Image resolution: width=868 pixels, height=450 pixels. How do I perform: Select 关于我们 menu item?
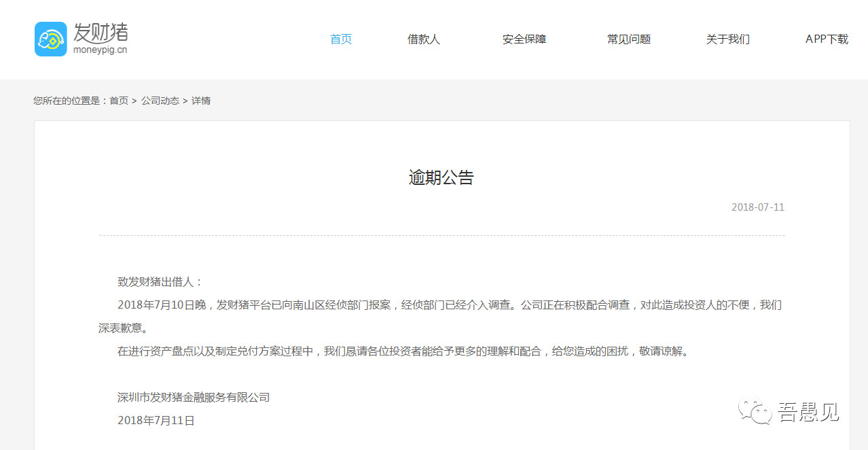(x=728, y=39)
